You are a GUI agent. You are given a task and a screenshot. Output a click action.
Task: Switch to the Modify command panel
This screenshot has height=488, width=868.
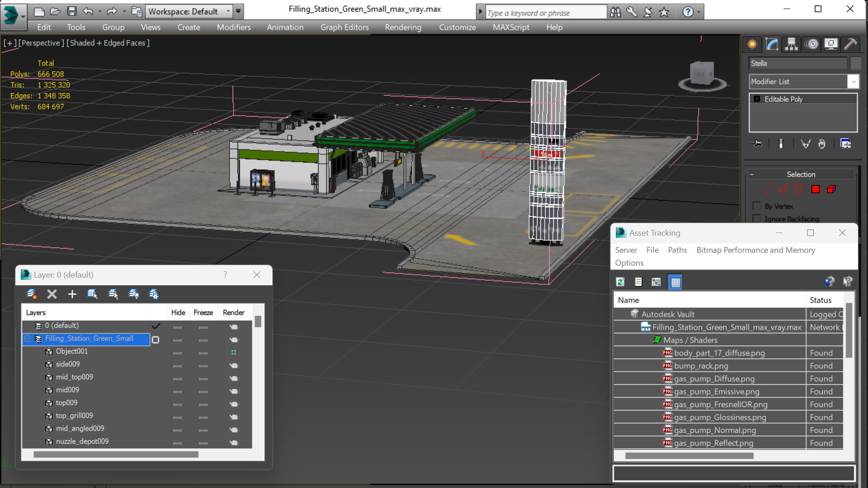click(772, 44)
